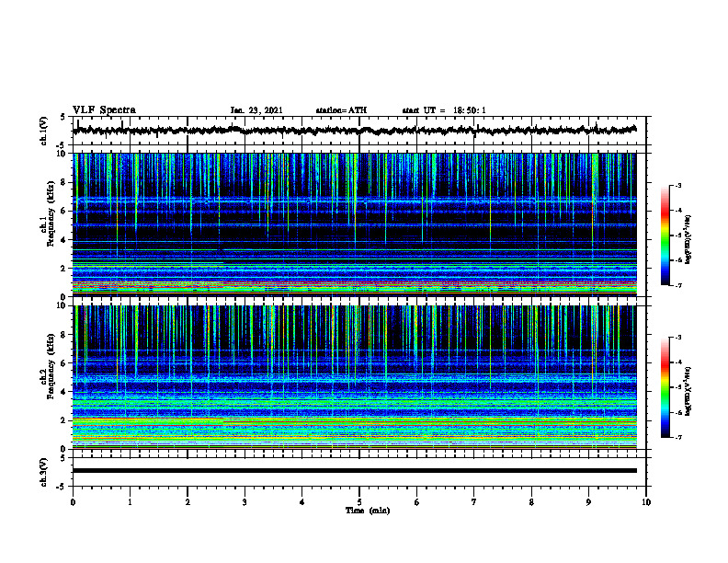Click the "ch.3(V)" axis label

click(x=44, y=472)
